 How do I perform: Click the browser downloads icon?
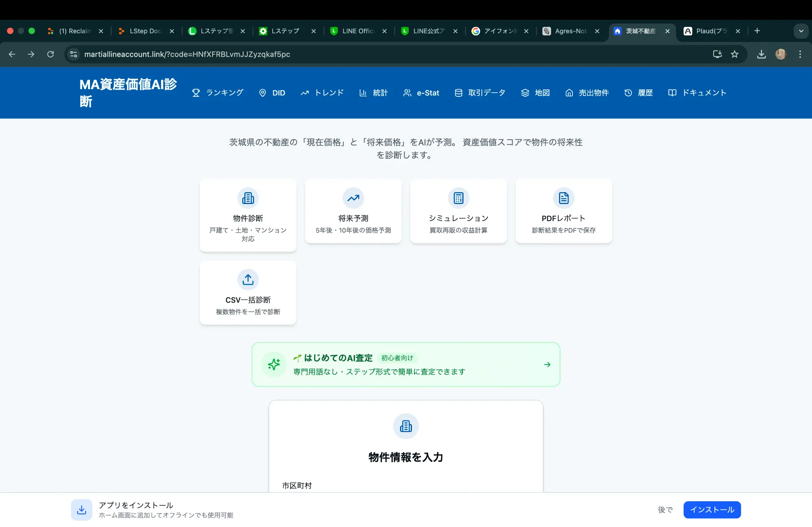pos(761,54)
